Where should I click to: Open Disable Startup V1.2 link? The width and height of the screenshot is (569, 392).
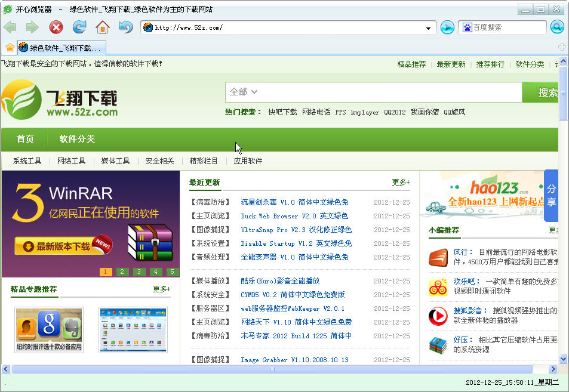tap(296, 243)
